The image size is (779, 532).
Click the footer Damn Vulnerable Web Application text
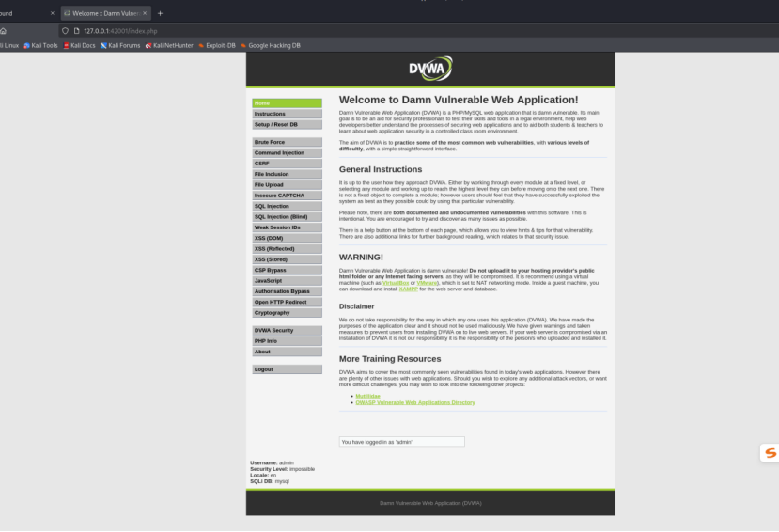coord(430,503)
